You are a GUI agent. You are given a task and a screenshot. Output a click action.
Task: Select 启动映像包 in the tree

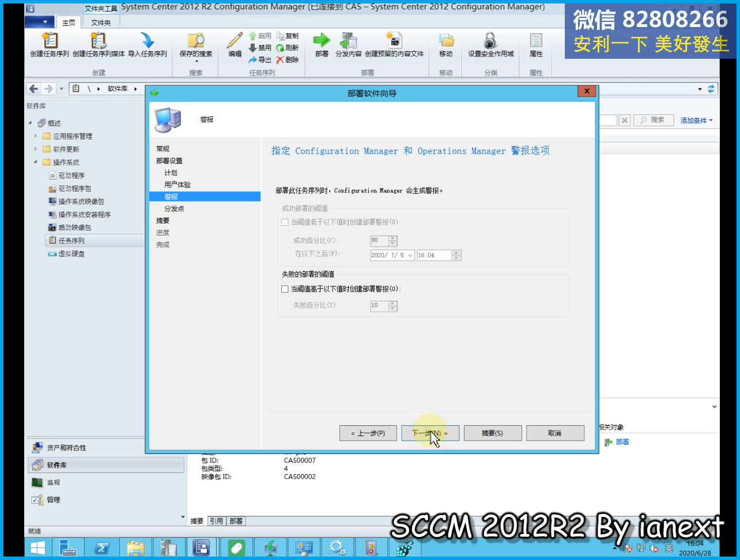[x=70, y=228]
